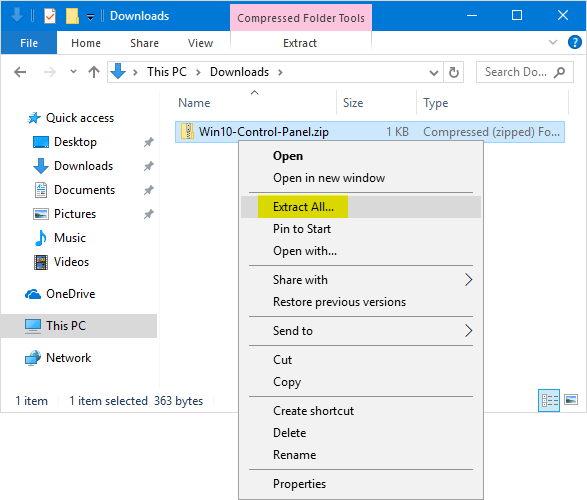Screen dimensions: 587x500
Task: Click the zip folder icon of Win10-Control-Panel.zip
Action: pyautogui.click(x=187, y=131)
